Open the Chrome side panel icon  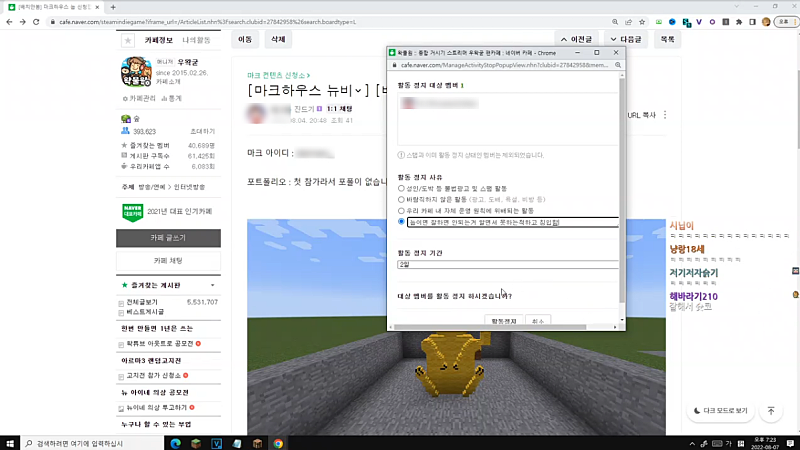(753, 22)
